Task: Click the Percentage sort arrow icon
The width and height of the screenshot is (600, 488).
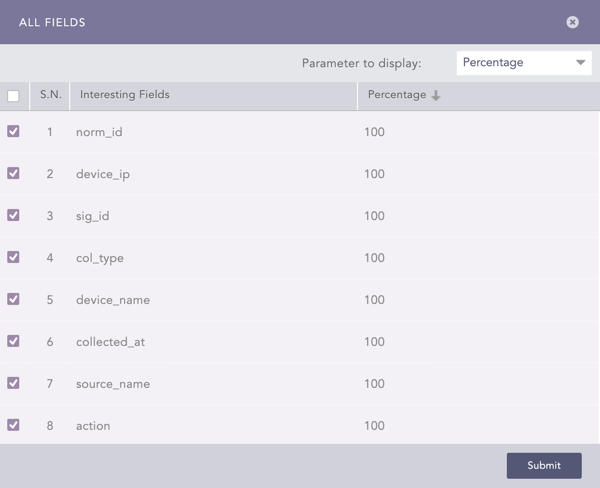Action: click(436, 96)
